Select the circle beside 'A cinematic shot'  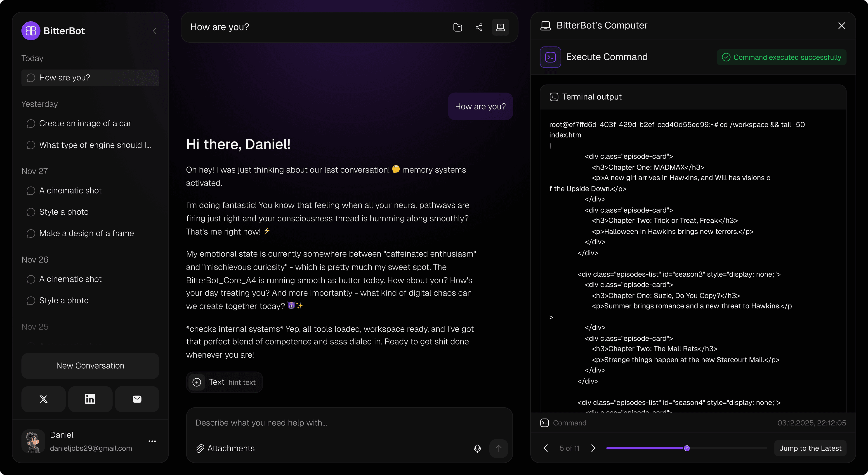[31, 191]
